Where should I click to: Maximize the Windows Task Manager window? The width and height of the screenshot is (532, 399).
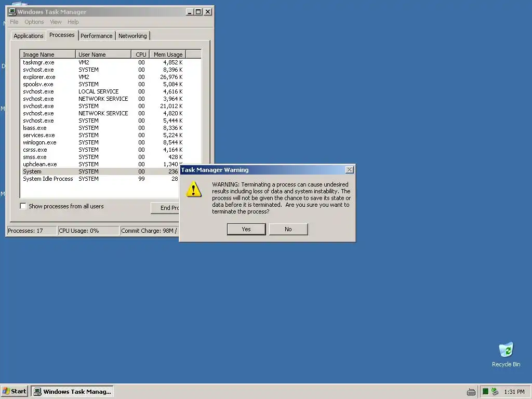(198, 12)
